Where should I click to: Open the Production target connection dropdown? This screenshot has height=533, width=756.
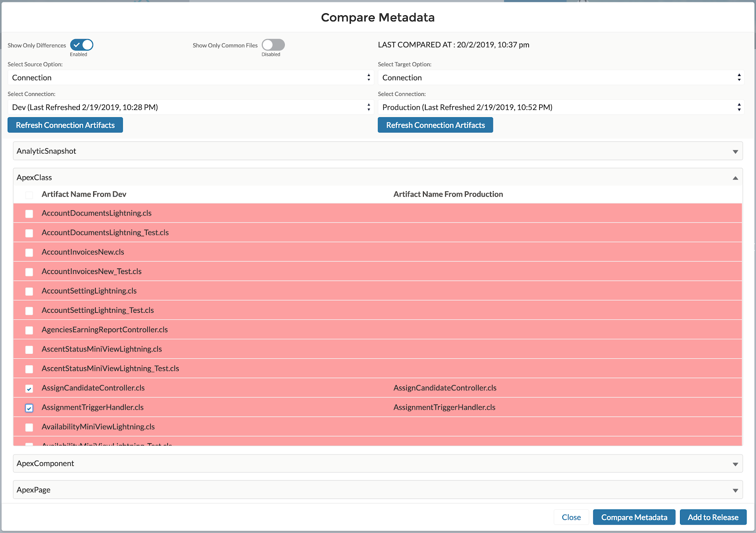point(561,107)
